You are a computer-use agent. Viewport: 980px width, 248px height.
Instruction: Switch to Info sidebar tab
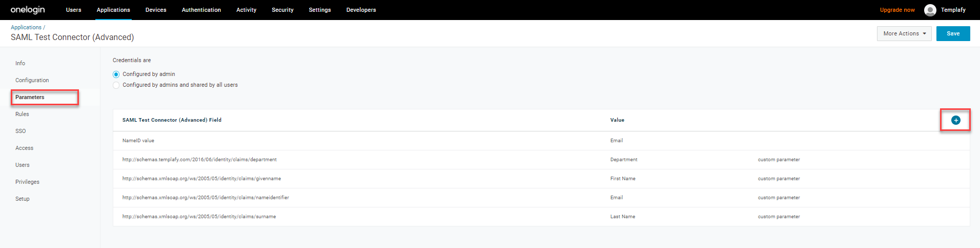pyautogui.click(x=20, y=63)
